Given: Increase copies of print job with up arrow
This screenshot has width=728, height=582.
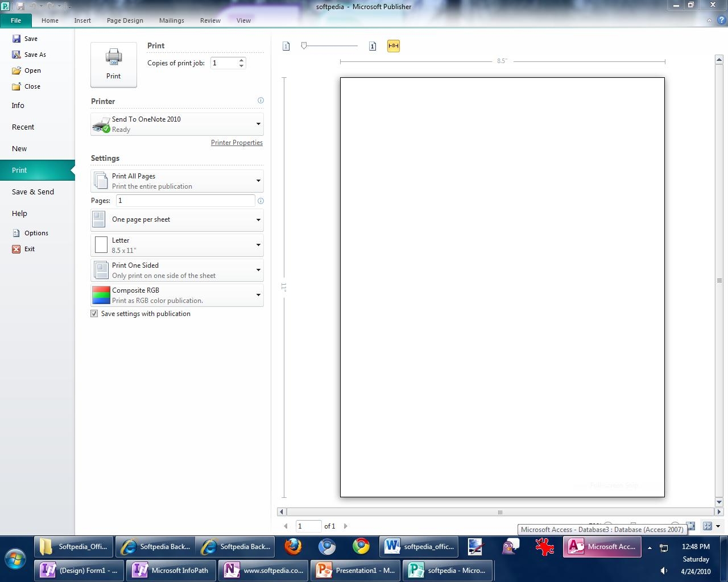Looking at the screenshot, I should (x=242, y=60).
